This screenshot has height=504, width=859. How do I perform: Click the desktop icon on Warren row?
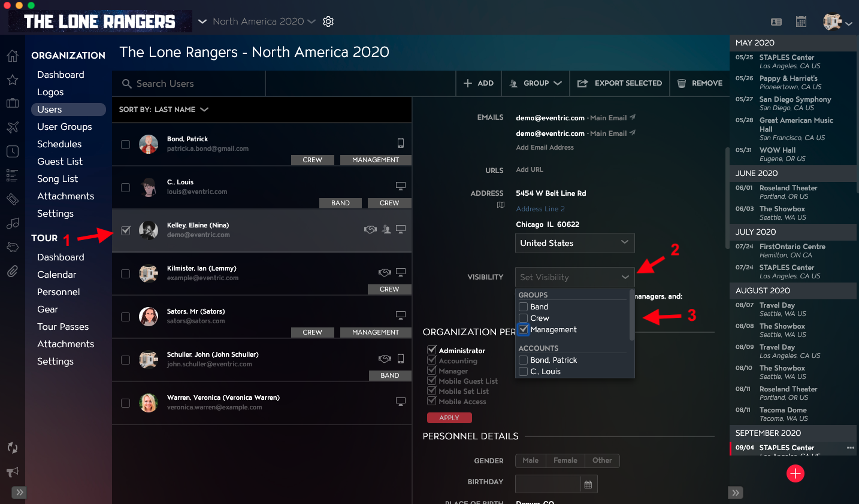[401, 401]
